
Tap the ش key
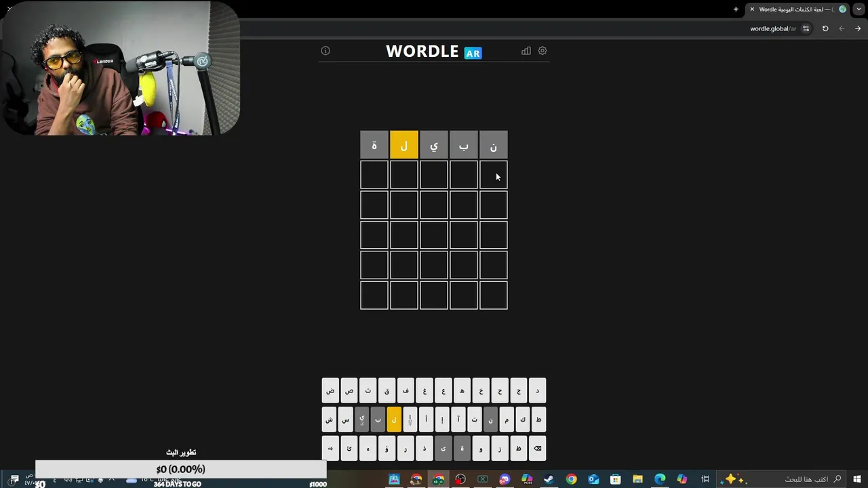pos(329,420)
